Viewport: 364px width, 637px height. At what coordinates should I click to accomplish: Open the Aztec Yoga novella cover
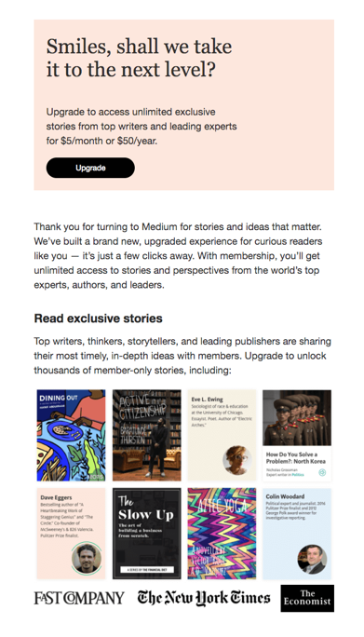[x=222, y=534]
